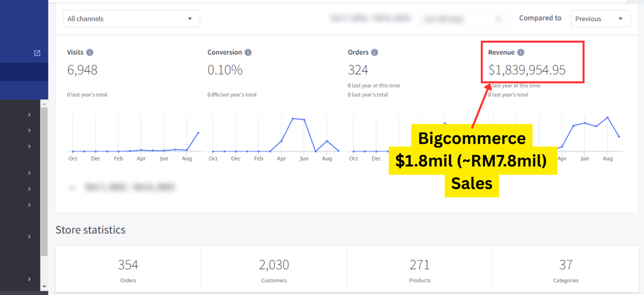Image resolution: width=644 pixels, height=295 pixels.
Task: Select the 271 Products statistics card
Action: click(x=420, y=269)
